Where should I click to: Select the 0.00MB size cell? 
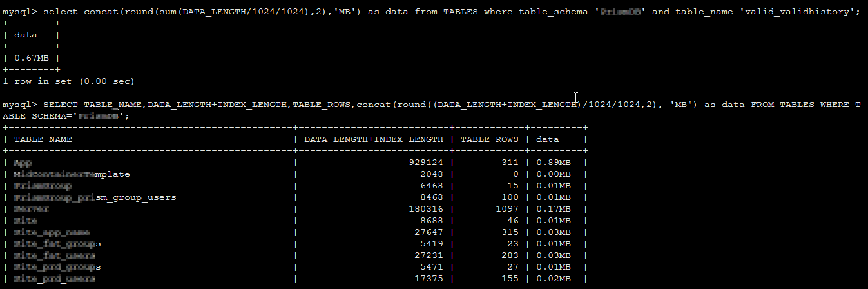553,174
